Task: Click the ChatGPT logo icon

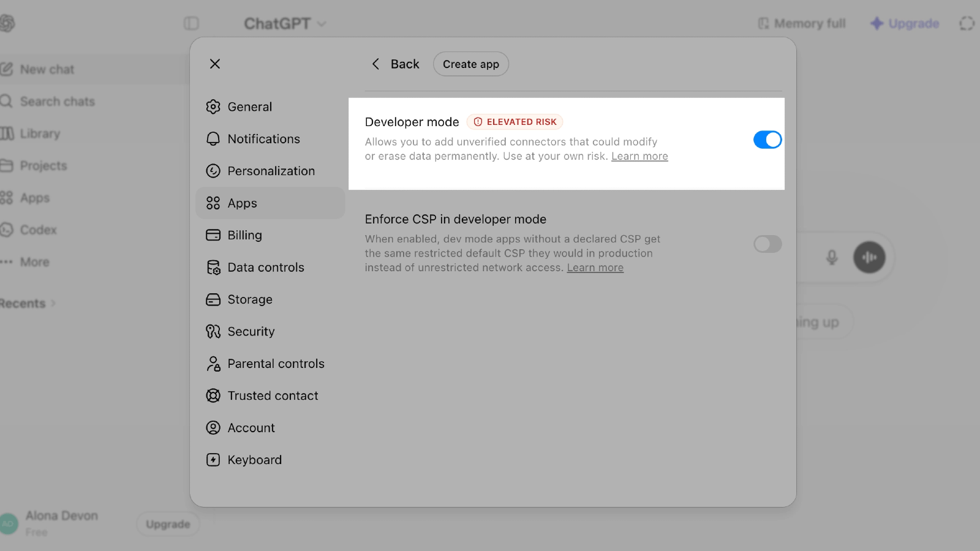Action: coord(7,23)
